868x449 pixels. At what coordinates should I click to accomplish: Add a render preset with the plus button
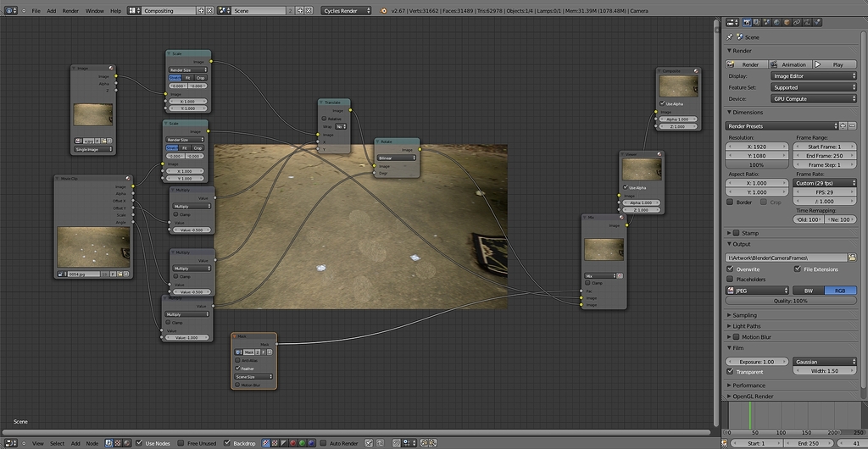pyautogui.click(x=843, y=126)
